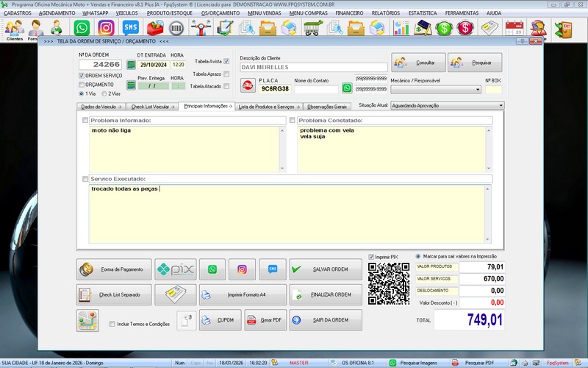Click the Clientes toolbar icon
588x368 pixels.
coord(14,29)
